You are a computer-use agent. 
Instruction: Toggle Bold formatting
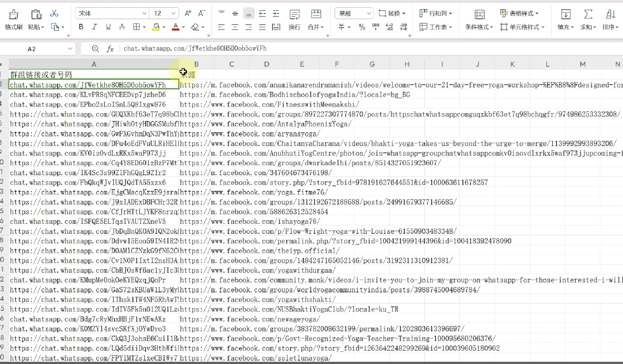[81, 27]
